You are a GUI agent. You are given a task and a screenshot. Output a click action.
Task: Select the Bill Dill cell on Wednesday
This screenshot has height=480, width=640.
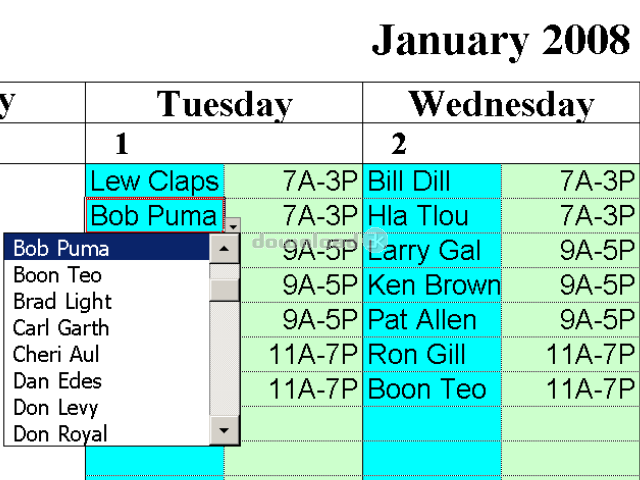(x=432, y=181)
